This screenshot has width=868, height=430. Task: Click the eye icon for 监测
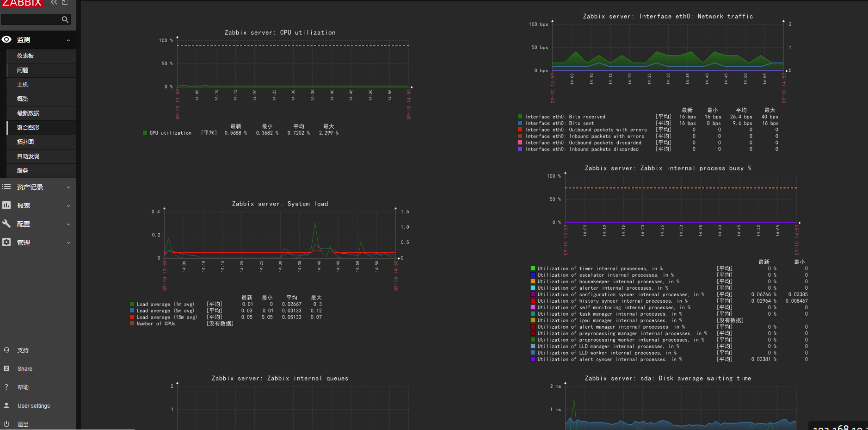[6, 40]
